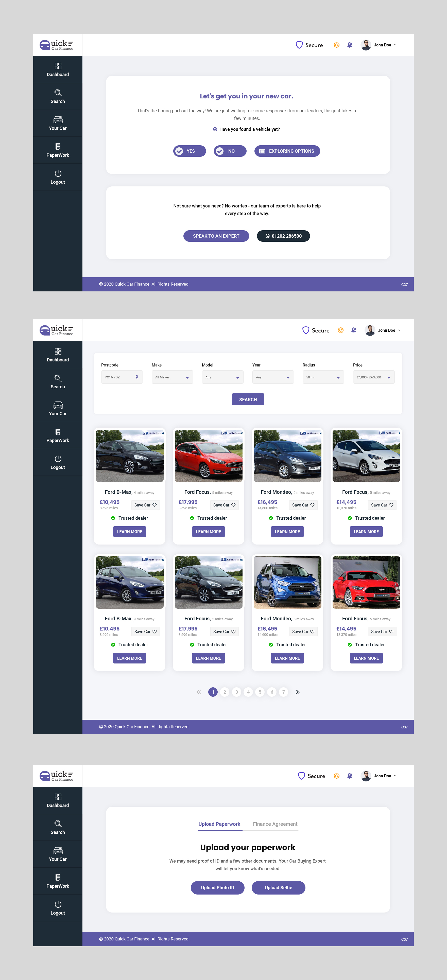The image size is (447, 980).
Task: Click the marker beside 'Have you found a vehicle yet?'
Action: pos(215,129)
